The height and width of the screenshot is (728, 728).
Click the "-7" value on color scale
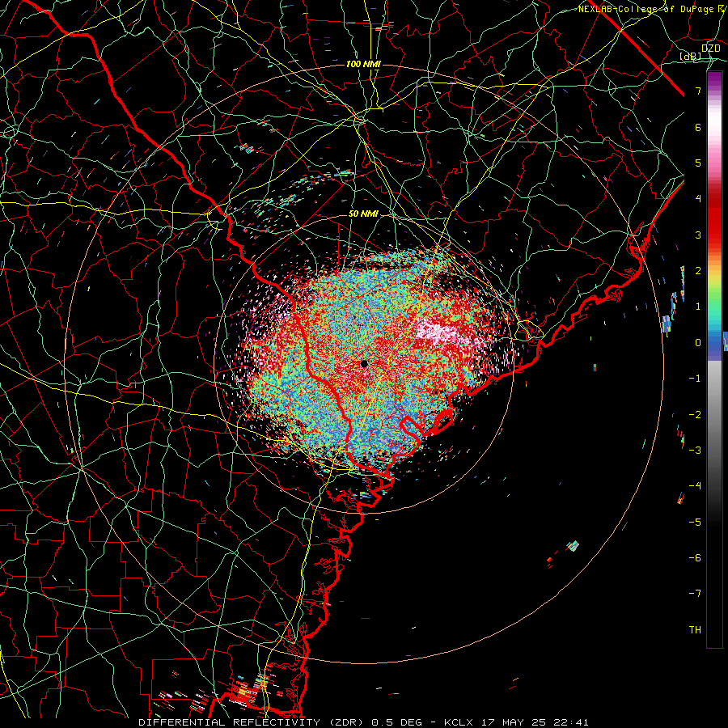click(x=695, y=594)
